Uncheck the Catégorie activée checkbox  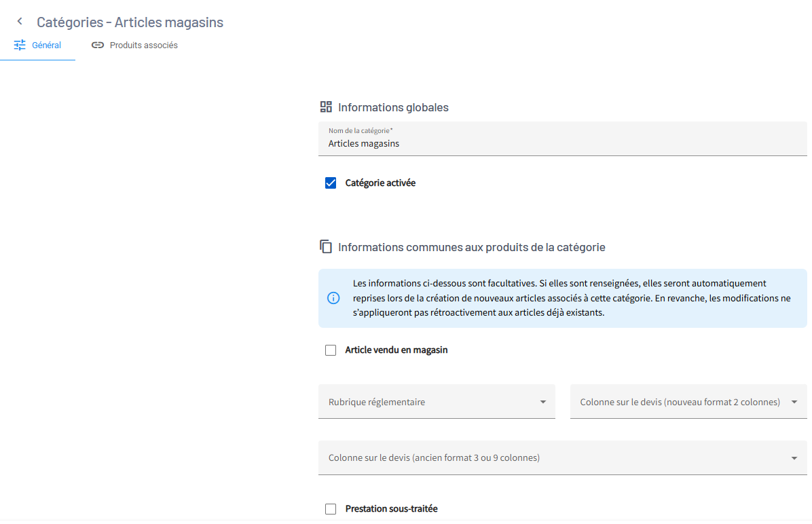[x=331, y=183]
